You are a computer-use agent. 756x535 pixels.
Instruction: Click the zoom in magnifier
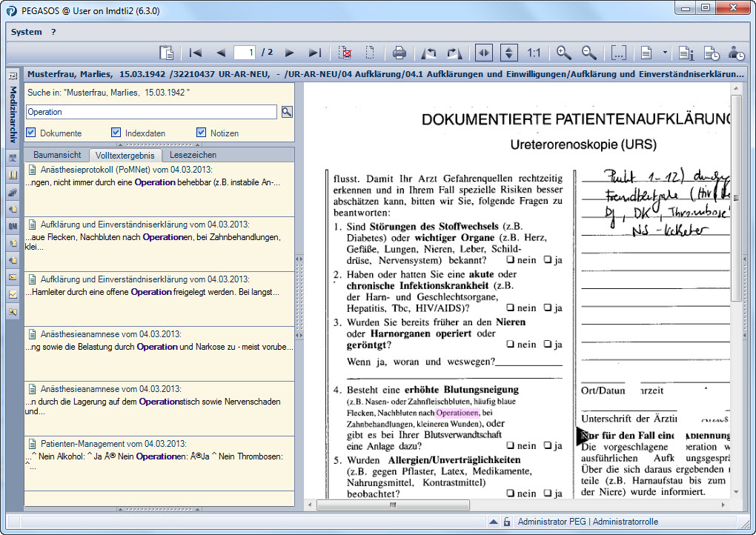[x=564, y=53]
